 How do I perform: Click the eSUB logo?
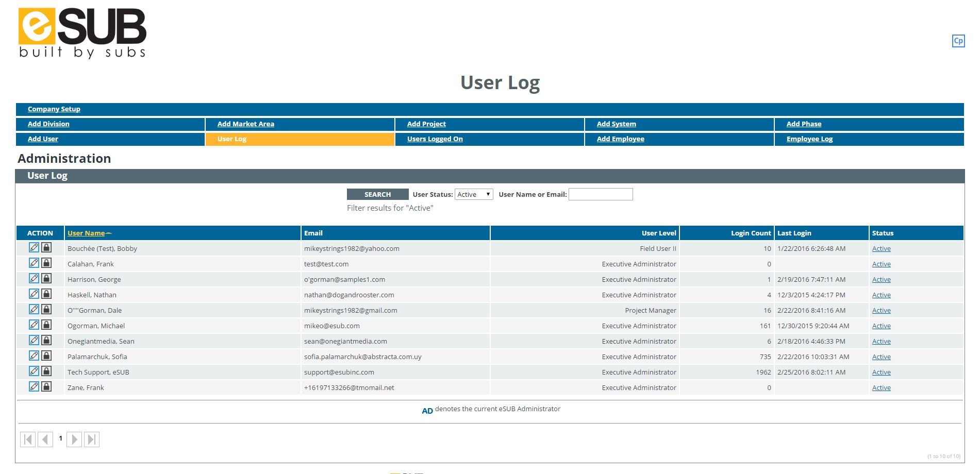click(82, 33)
